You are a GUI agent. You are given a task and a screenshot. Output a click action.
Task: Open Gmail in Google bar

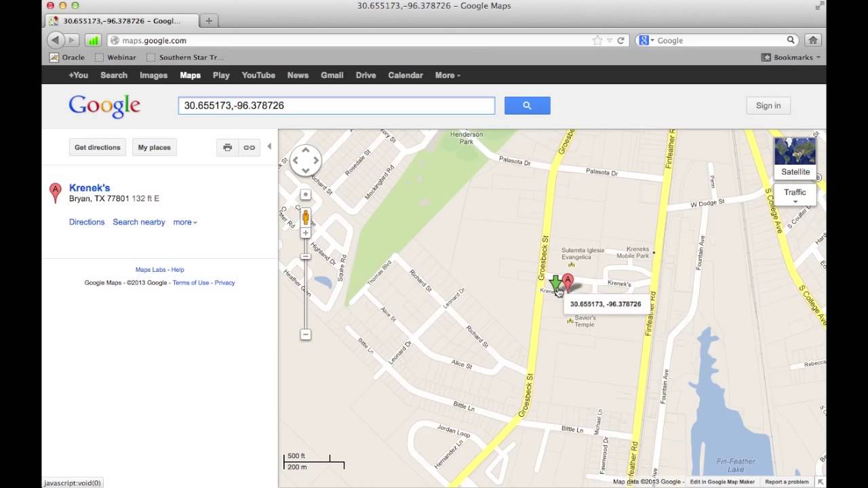pos(332,75)
